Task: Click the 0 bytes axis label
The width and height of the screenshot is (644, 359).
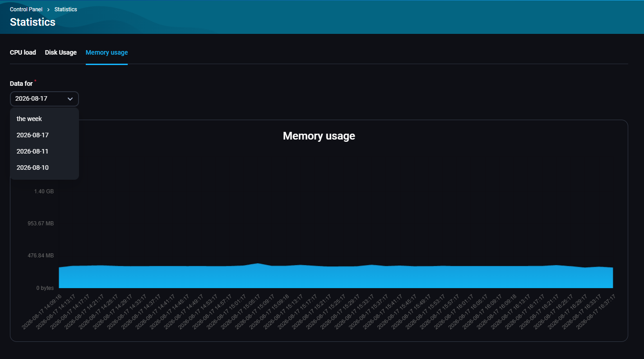Action: click(45, 288)
